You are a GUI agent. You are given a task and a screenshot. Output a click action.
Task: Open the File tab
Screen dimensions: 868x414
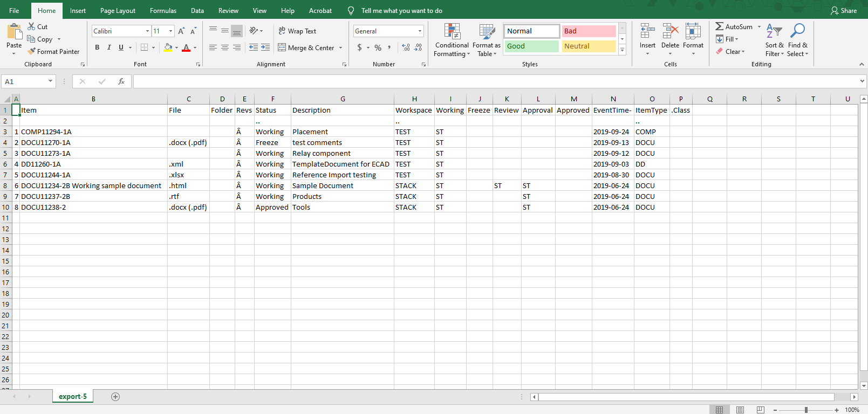14,10
